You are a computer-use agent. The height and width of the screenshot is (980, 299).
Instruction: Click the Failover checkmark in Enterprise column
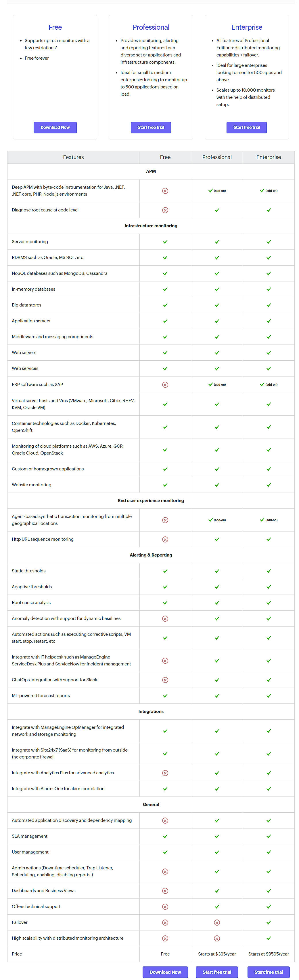[269, 923]
